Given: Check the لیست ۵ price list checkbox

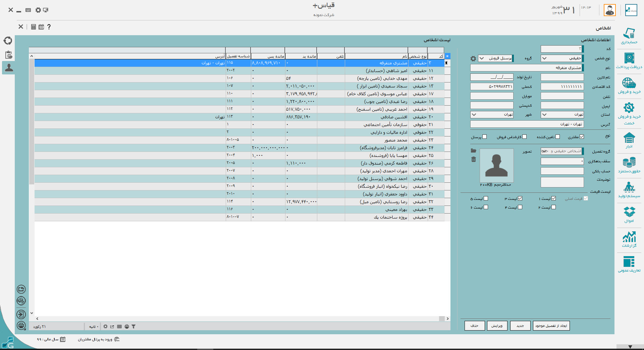Looking at the screenshot, I should coord(486,198).
